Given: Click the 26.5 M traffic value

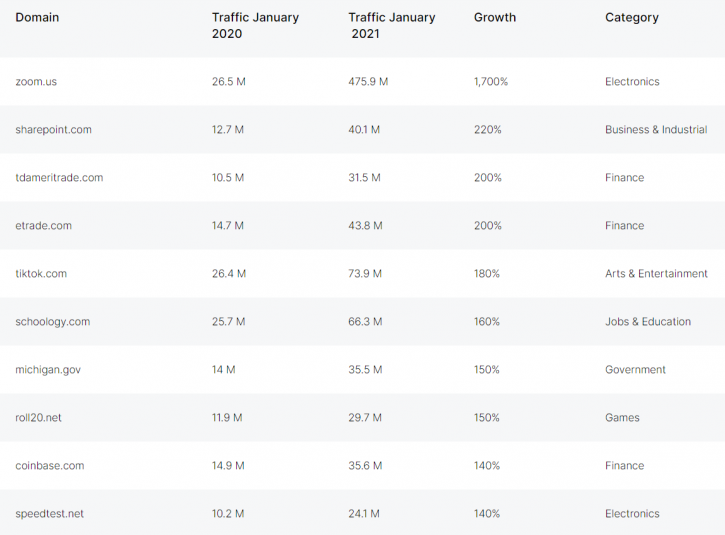Looking at the screenshot, I should click(x=229, y=82).
